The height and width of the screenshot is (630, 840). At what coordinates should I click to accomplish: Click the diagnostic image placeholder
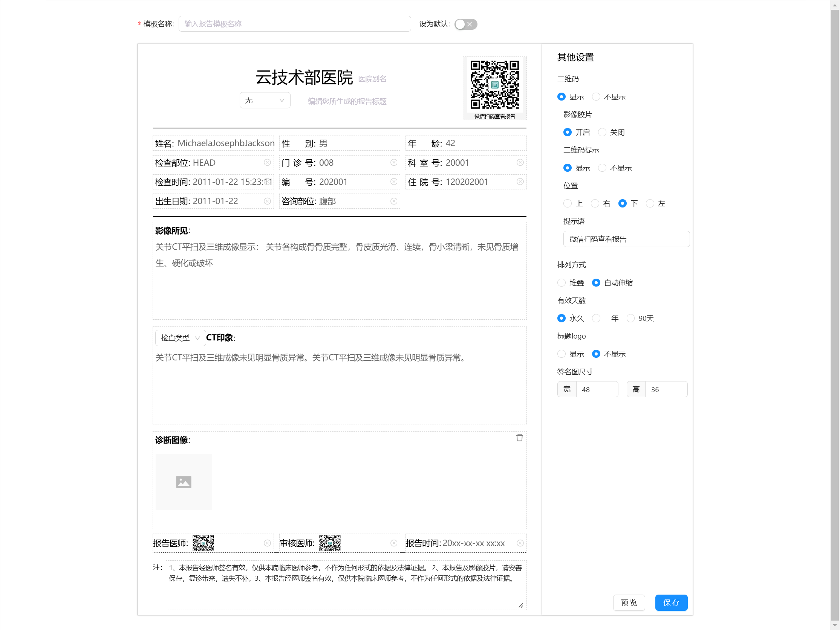pos(184,482)
